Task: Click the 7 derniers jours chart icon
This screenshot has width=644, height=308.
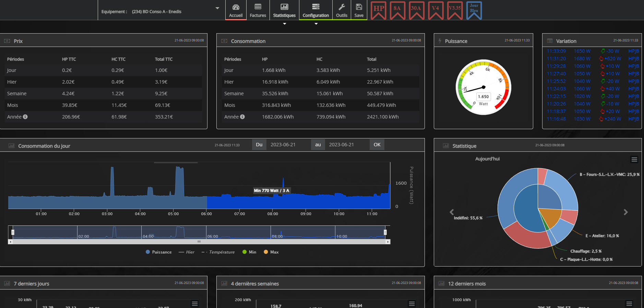Action: (7, 283)
